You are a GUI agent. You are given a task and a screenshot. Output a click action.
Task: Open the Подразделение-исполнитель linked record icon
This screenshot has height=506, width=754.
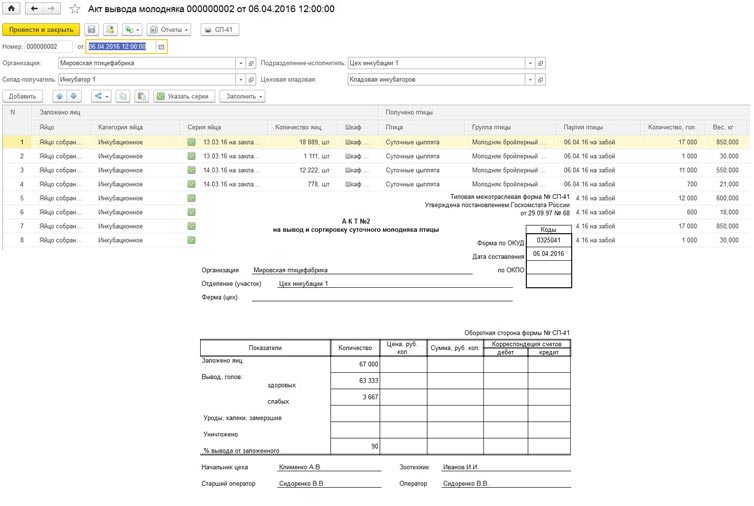pos(540,63)
